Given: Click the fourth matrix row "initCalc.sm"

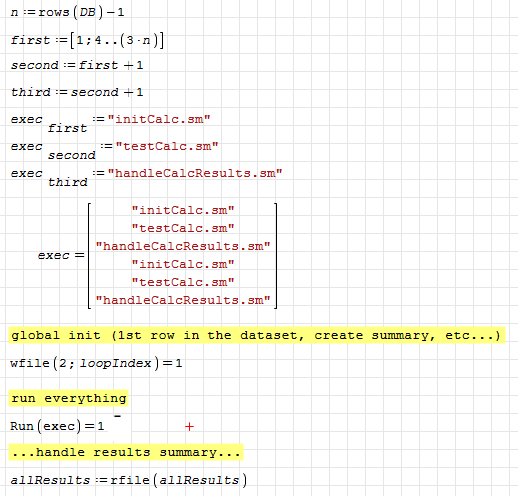Looking at the screenshot, I should (183, 264).
